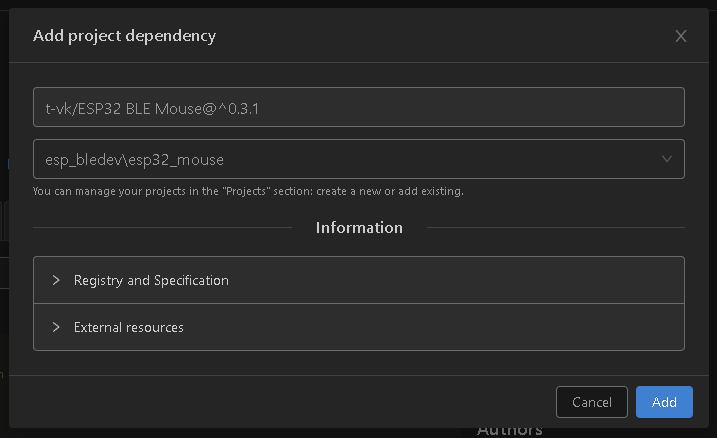
Task: Expand the Registry and Specification section
Action: [x=358, y=280]
